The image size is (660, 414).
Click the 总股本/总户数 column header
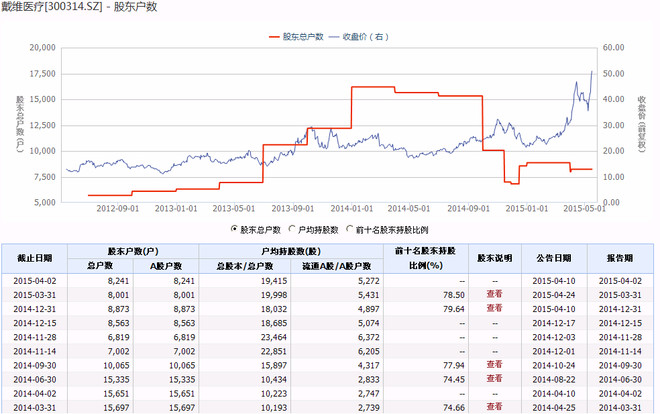245,266
